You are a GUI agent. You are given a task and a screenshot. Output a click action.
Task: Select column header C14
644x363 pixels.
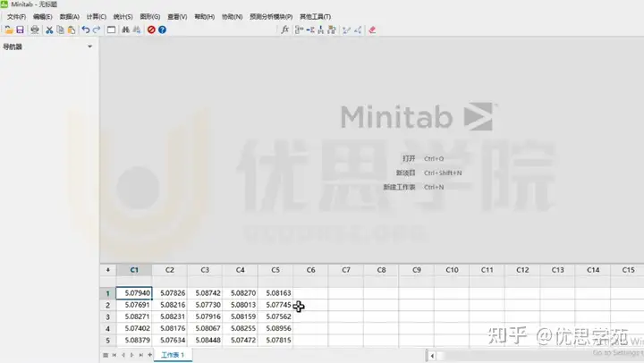pos(593,270)
